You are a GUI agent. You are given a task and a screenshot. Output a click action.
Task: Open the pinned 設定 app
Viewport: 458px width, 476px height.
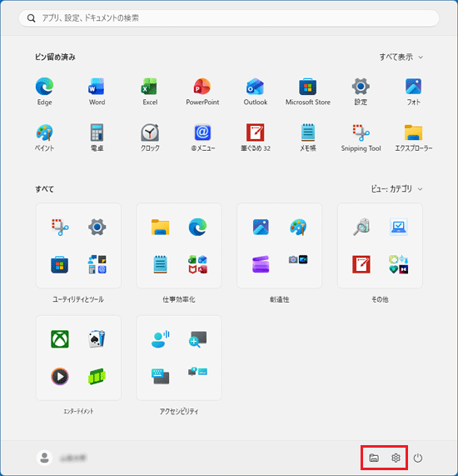(361, 92)
